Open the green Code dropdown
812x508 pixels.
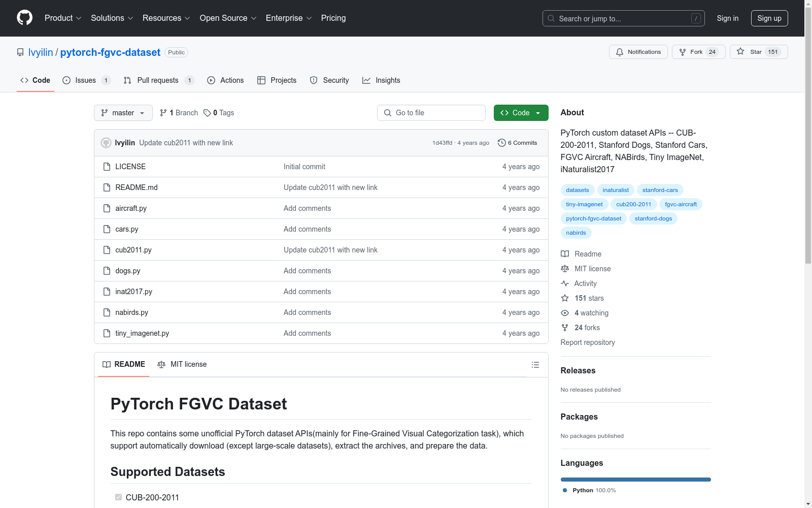[x=521, y=113]
